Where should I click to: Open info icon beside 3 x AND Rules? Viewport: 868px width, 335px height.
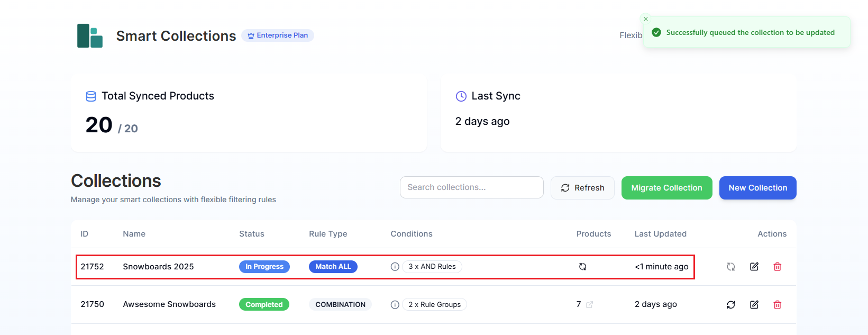click(x=395, y=267)
